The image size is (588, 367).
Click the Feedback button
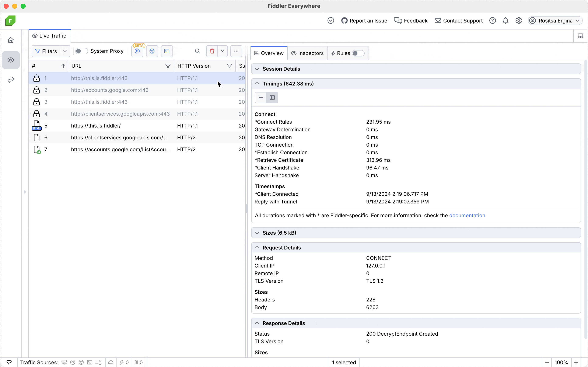[411, 21]
